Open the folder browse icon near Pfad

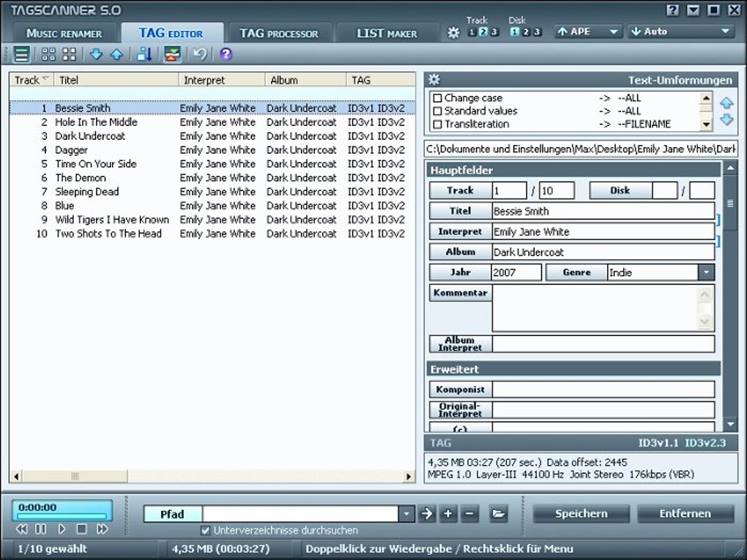(x=499, y=514)
